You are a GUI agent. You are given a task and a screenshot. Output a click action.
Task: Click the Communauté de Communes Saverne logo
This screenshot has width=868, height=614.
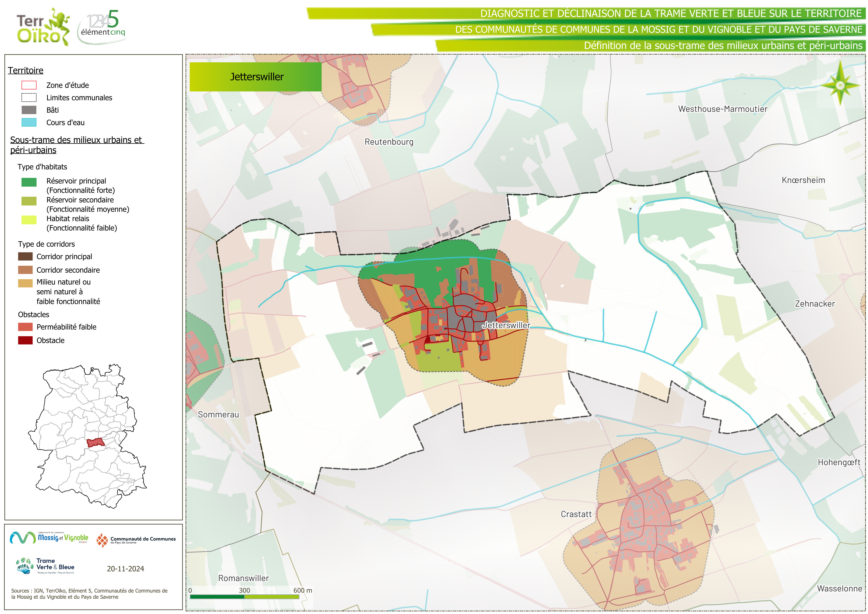tap(136, 540)
